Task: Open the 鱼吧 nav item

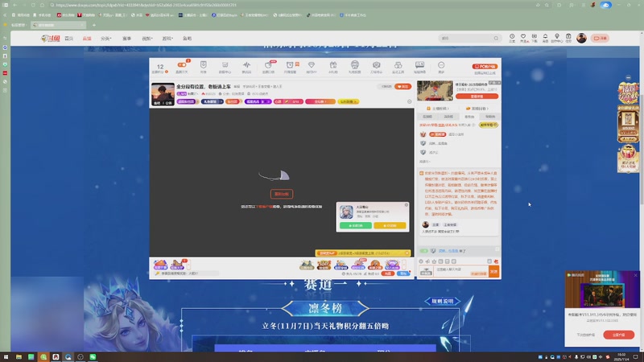Action: click(x=188, y=38)
